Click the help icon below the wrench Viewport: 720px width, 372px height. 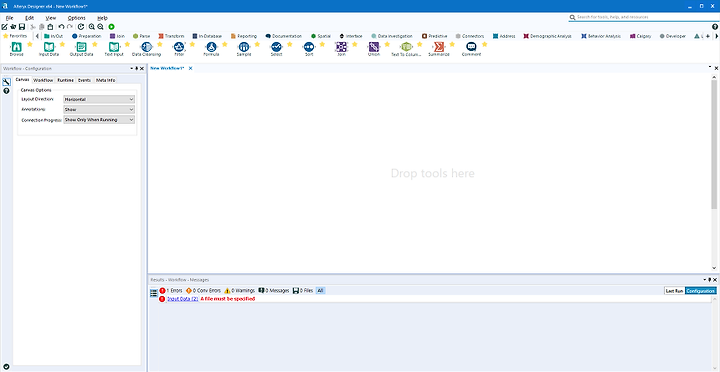tap(6, 91)
